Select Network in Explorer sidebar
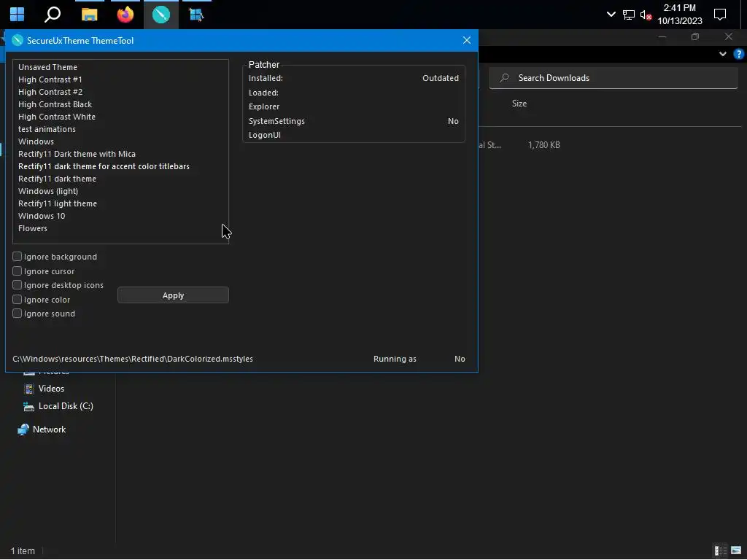 click(42, 429)
